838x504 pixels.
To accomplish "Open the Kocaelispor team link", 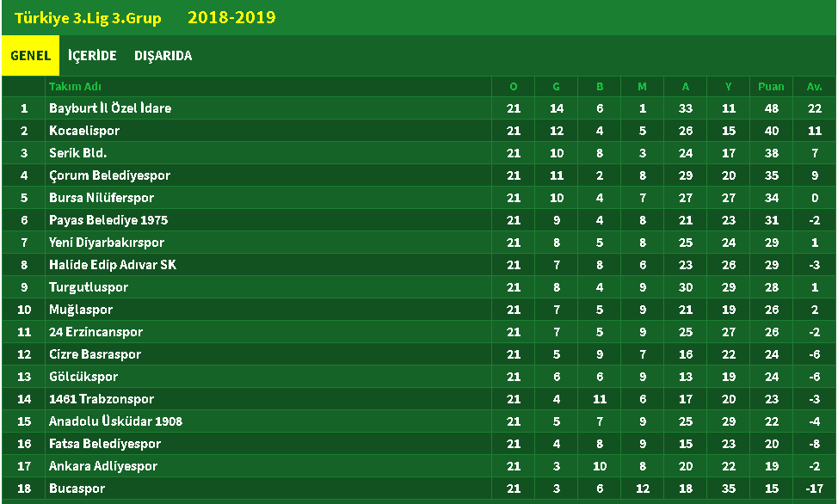I will point(84,131).
